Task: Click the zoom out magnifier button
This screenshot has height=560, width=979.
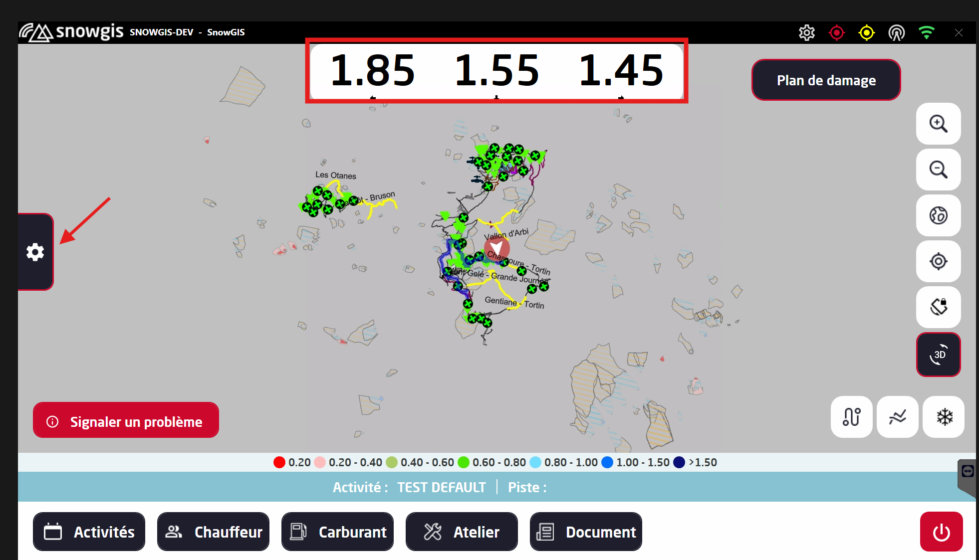Action: pyautogui.click(x=938, y=170)
